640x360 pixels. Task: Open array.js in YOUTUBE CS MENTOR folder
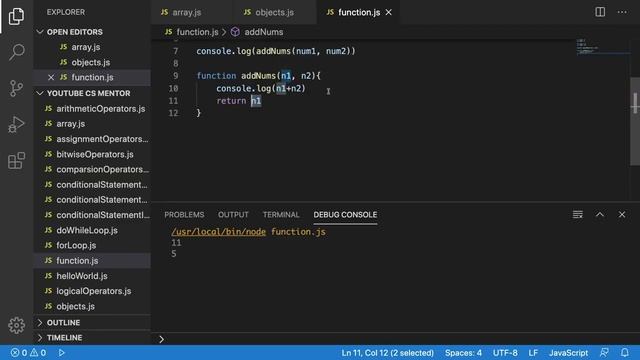click(92, 124)
